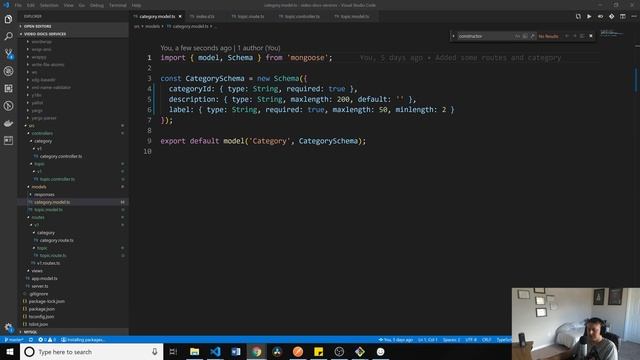Viewport: 640px width, 360px height.
Task: Open the Debug view in the activity bar
Action: 8,71
